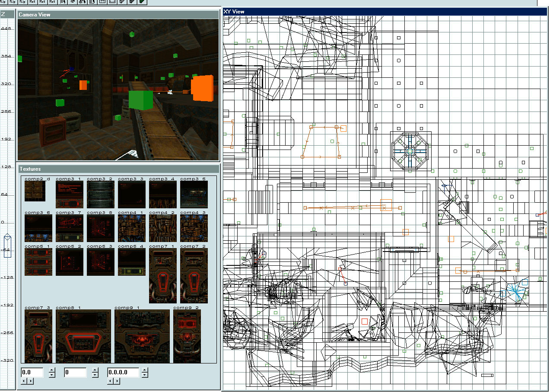Click right arrow below the 0.0 field
The height and width of the screenshot is (392, 553).
30,381
